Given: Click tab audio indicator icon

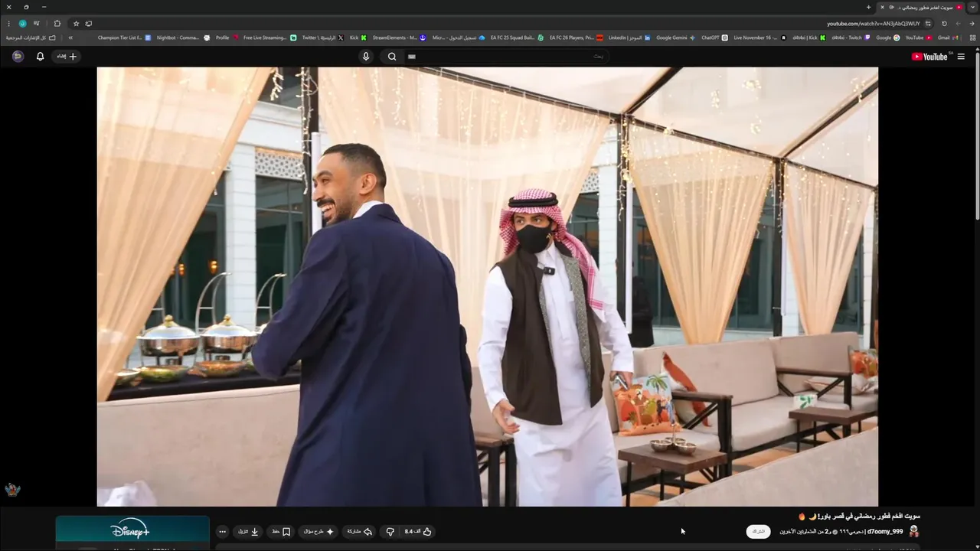Looking at the screenshot, I should point(892,7).
